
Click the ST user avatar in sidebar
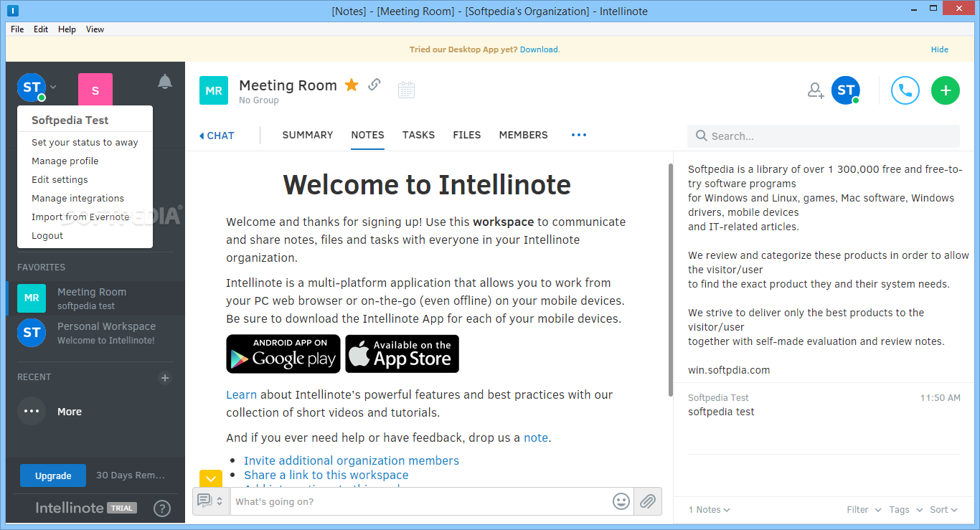pyautogui.click(x=32, y=87)
